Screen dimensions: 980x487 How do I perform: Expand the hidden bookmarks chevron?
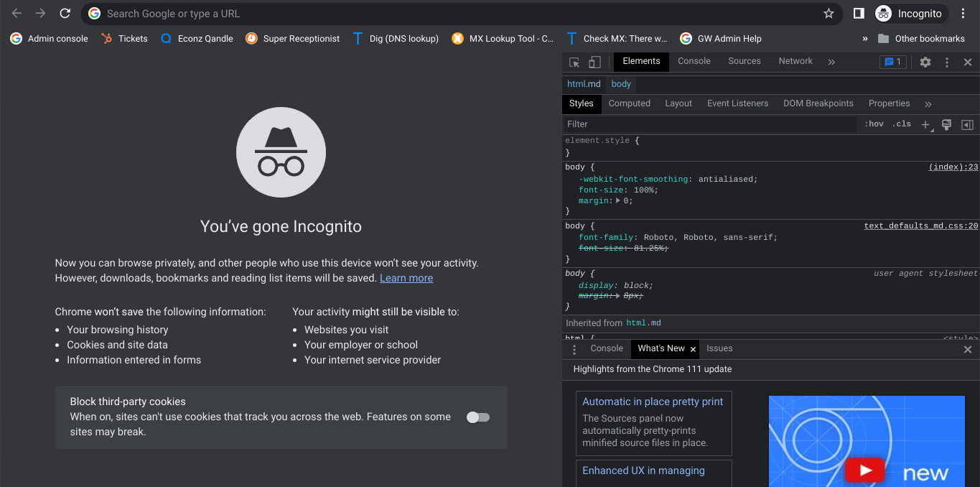point(865,39)
